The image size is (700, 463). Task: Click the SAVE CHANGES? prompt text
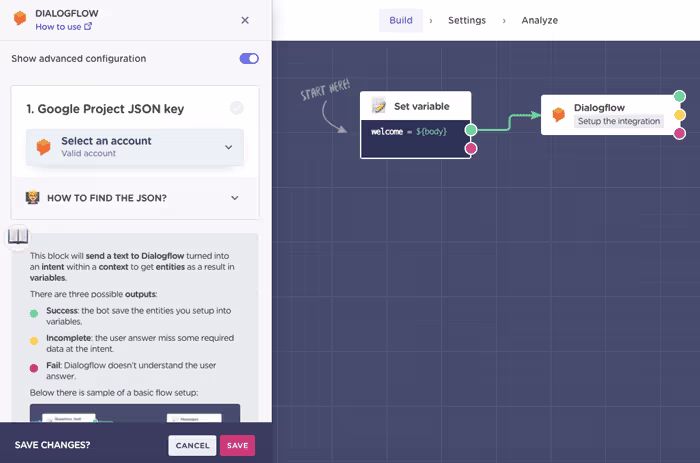pyautogui.click(x=52, y=445)
